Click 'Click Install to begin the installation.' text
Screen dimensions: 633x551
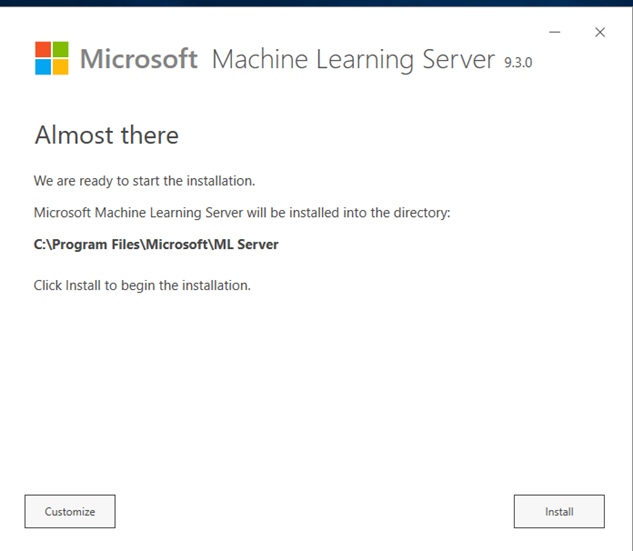[x=142, y=285]
